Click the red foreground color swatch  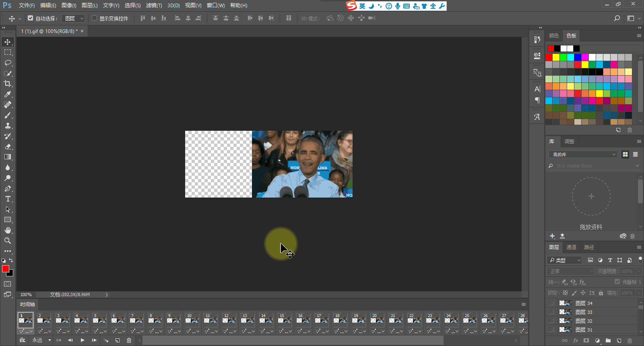coord(5,269)
